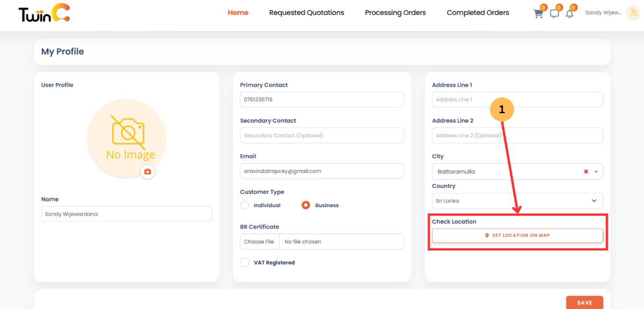Click Choose File for BR Certificate
Image resolution: width=644 pixels, height=309 pixels.
tap(259, 241)
